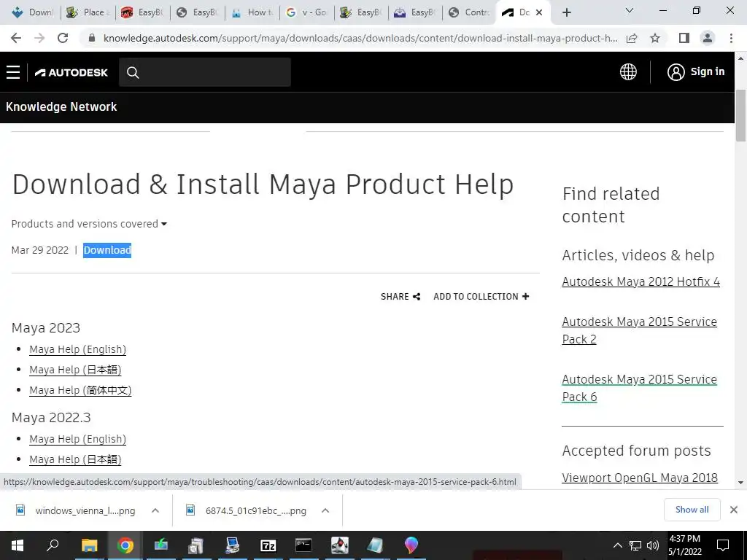Click Chrome icon in taskbar
Viewport: 747px width, 560px height.
pyautogui.click(x=125, y=545)
